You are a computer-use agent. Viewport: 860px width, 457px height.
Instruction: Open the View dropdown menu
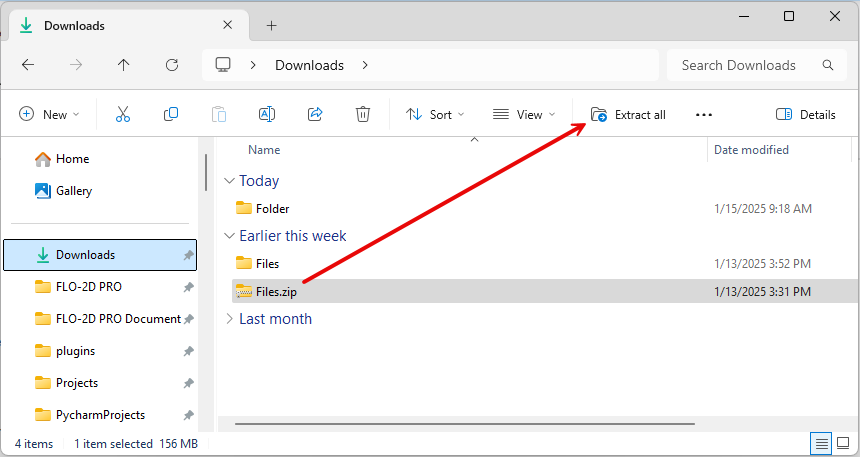(x=524, y=115)
